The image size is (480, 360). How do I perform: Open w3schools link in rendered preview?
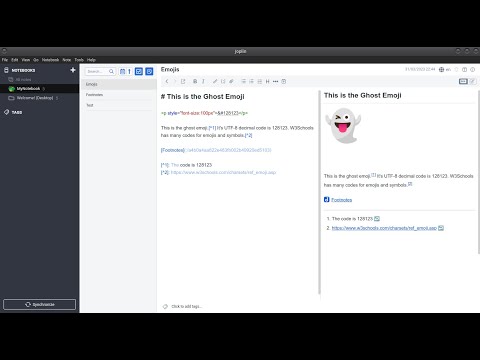click(x=384, y=228)
